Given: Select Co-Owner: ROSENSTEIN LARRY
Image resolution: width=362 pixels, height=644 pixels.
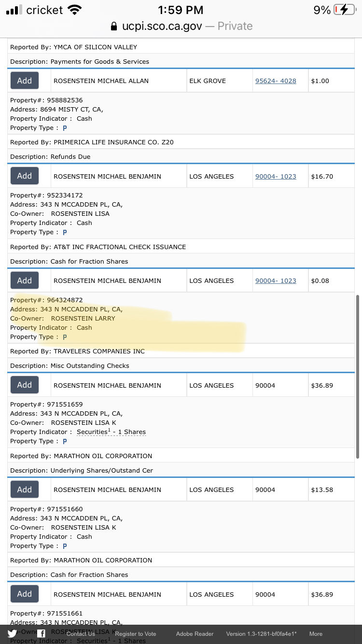Looking at the screenshot, I should 63,318.
